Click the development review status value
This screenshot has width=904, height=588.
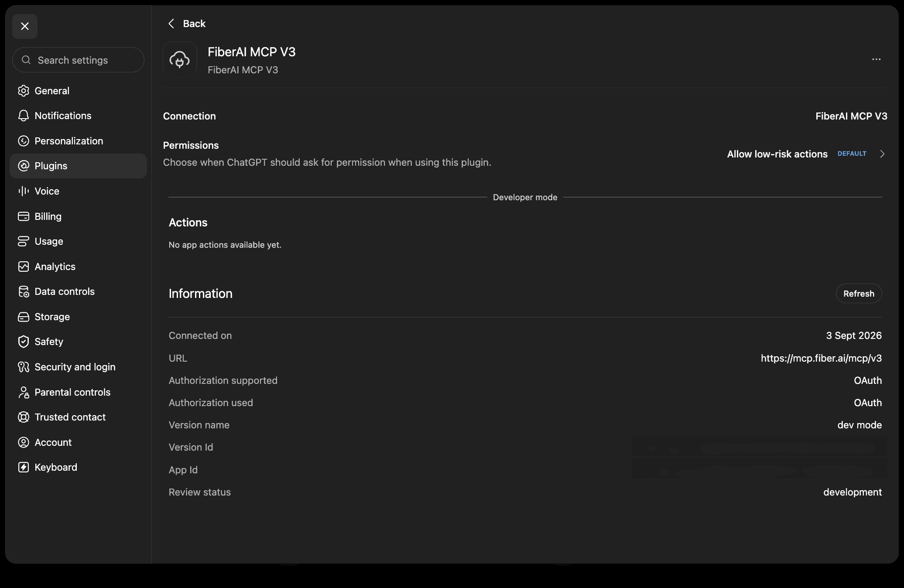853,492
